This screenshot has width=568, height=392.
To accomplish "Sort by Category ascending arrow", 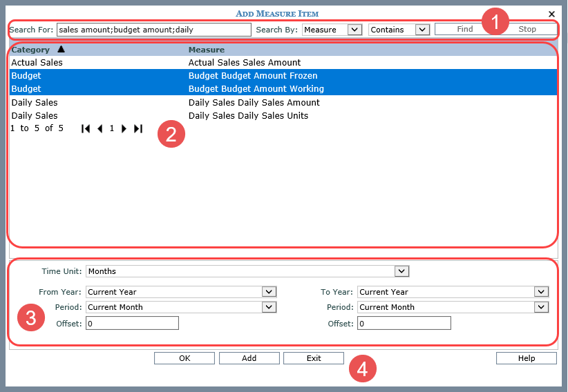I will point(61,49).
